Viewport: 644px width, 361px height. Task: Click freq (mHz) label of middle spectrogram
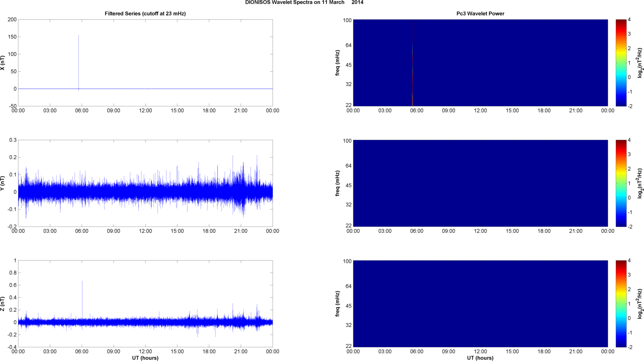[x=338, y=183]
